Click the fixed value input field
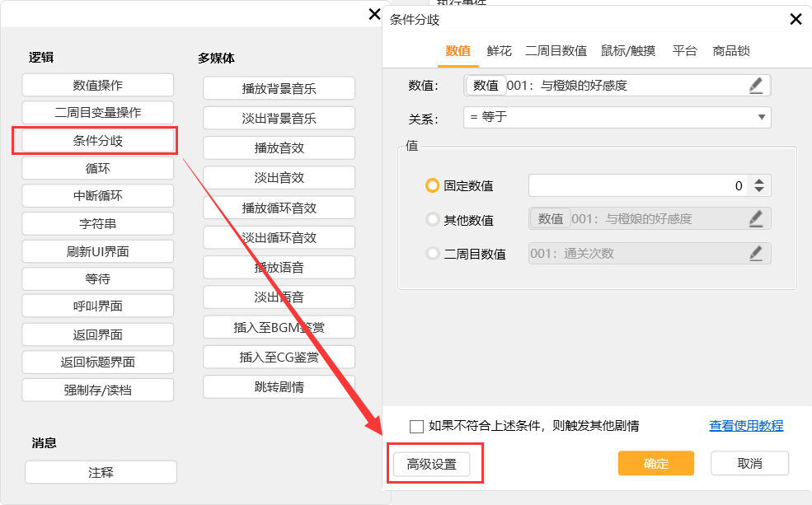The image size is (812, 505). pos(635,186)
